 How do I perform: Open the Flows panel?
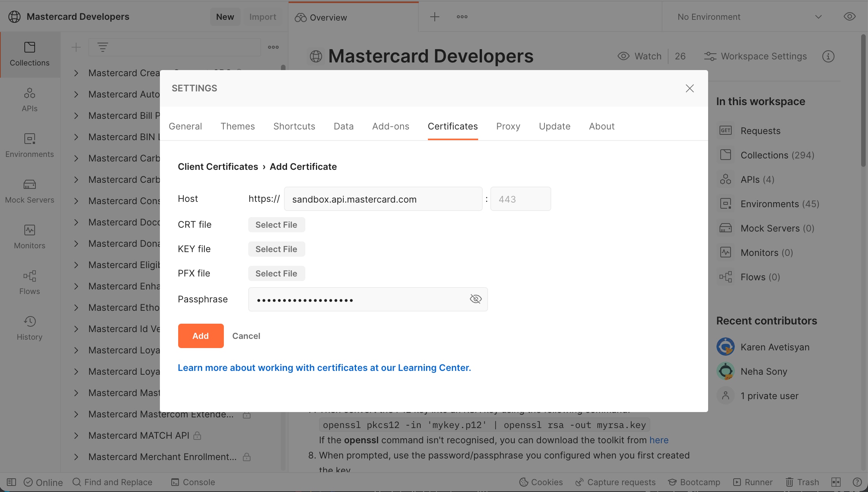point(29,283)
